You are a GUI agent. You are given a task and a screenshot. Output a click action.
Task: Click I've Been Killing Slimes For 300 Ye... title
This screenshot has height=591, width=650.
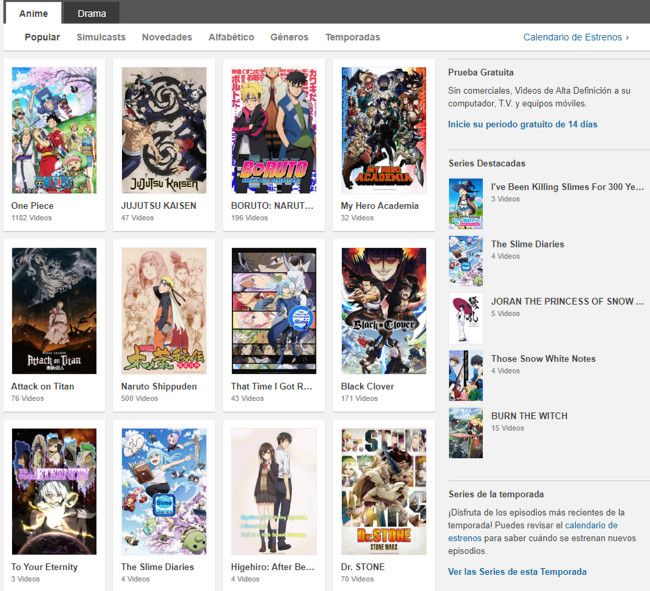[x=568, y=187]
